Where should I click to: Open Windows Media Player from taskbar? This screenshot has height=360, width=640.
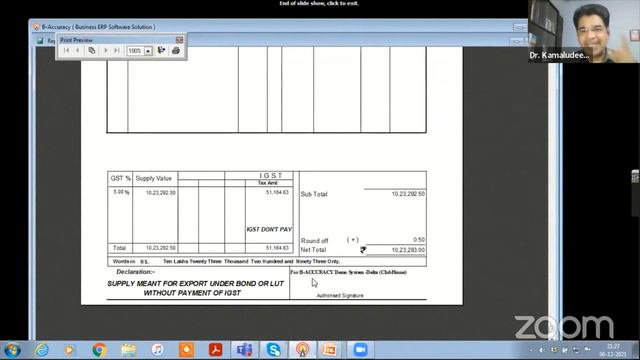pyautogui.click(x=69, y=350)
